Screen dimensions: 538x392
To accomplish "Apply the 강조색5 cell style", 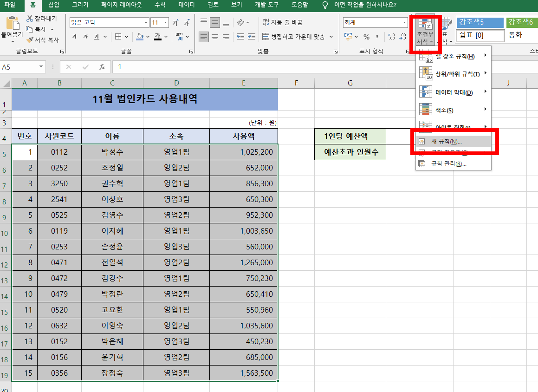I will [480, 22].
